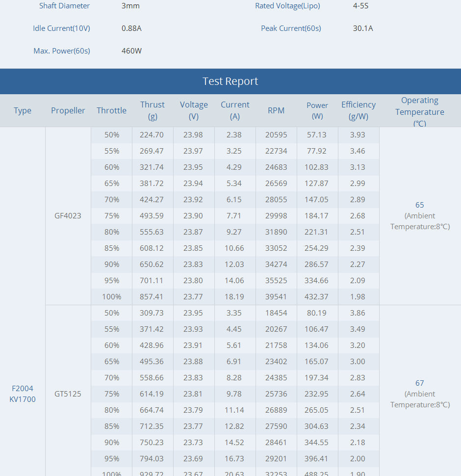Image resolution: width=461 pixels, height=476 pixels.
Task: Click the Test Report header bar
Action: coord(230,81)
